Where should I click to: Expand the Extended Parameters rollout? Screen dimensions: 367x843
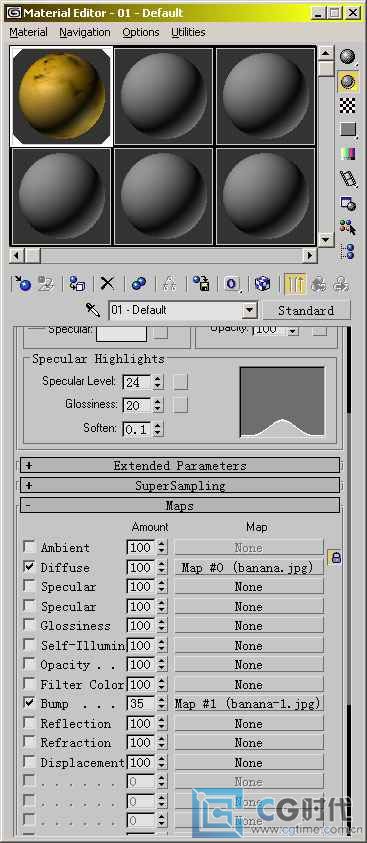point(180,466)
